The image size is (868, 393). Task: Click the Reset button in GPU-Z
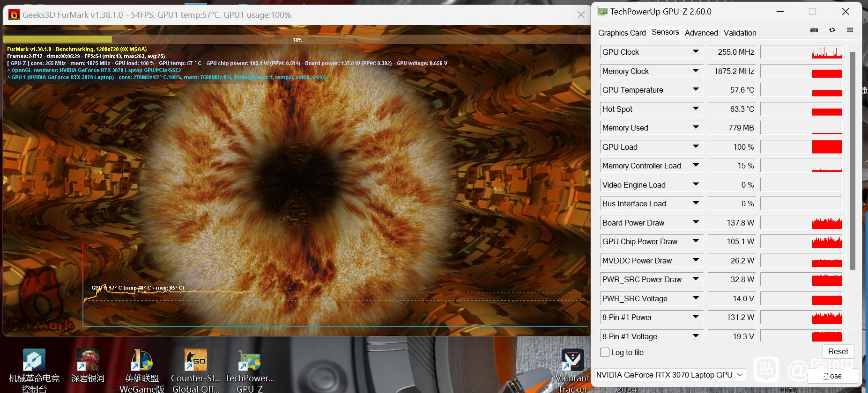(838, 351)
